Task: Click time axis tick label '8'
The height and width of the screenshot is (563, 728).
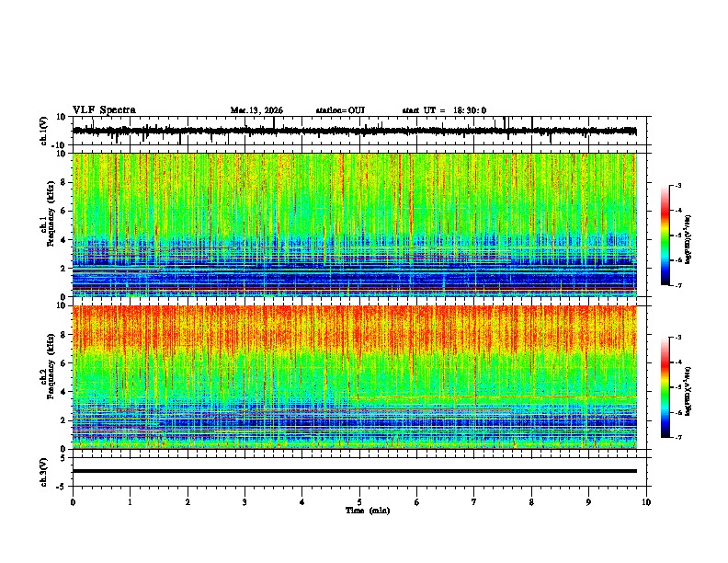Action: point(531,502)
